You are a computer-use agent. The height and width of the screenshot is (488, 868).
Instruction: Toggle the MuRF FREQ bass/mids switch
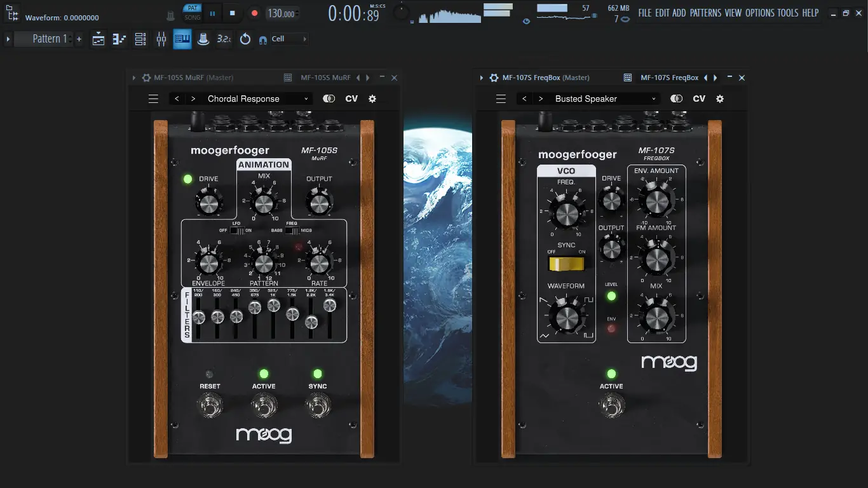coord(292,231)
